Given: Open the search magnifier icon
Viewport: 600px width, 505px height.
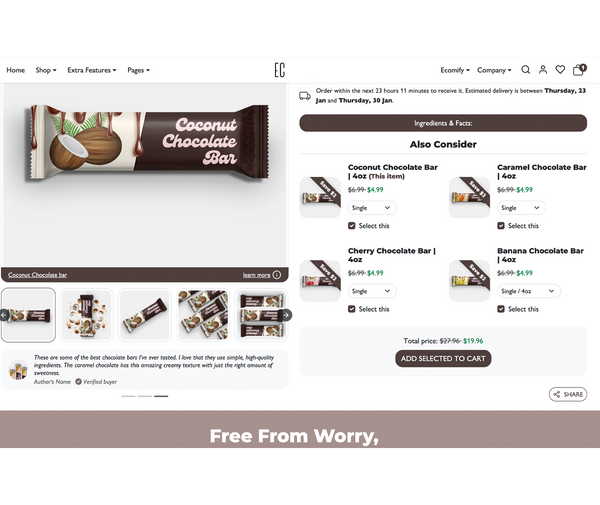Looking at the screenshot, I should click(x=526, y=70).
